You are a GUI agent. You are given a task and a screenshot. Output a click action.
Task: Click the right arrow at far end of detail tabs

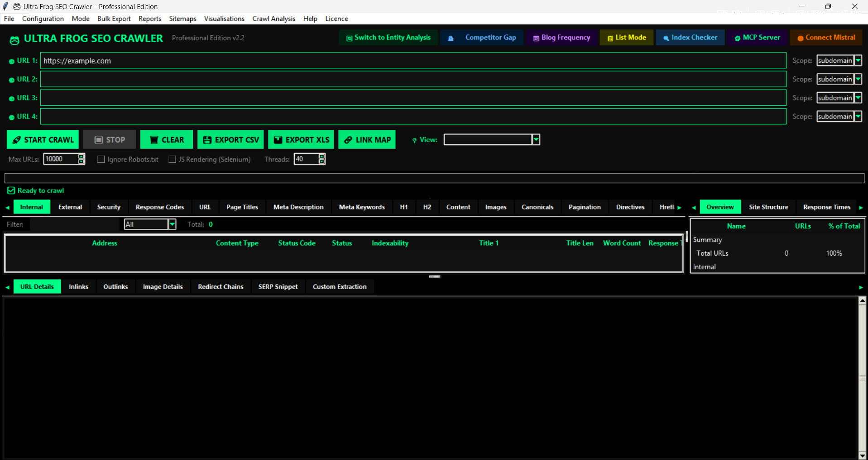(x=861, y=287)
